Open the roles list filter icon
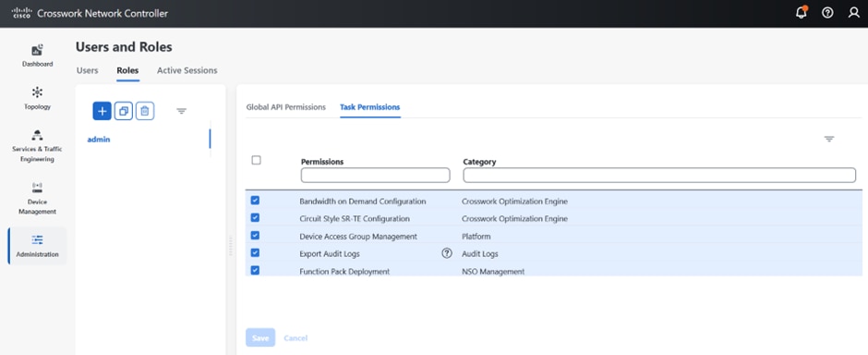Image resolution: width=868 pixels, height=355 pixels. click(182, 111)
